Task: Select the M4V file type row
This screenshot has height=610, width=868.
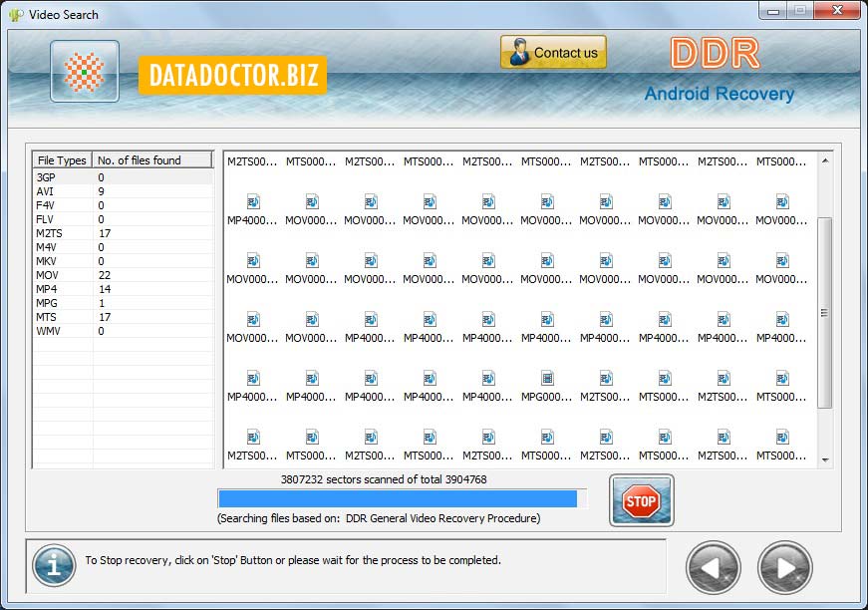Action: tap(123, 247)
